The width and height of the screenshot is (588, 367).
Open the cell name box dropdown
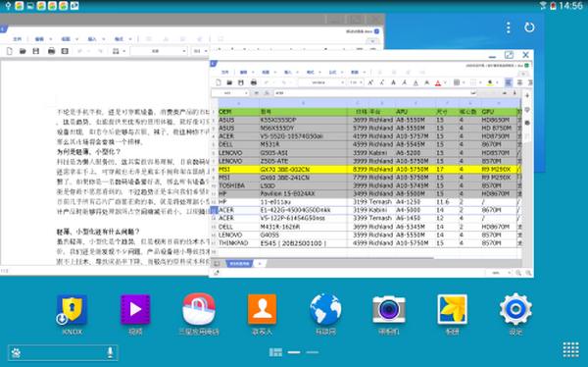246,93
